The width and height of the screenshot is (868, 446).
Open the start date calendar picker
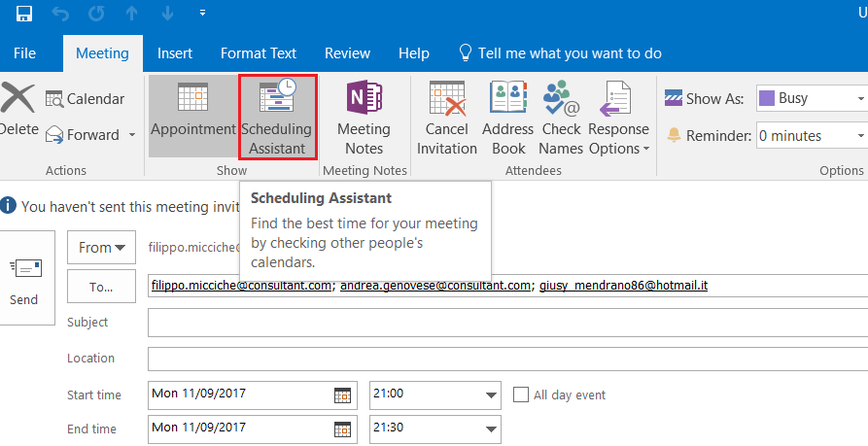(342, 395)
